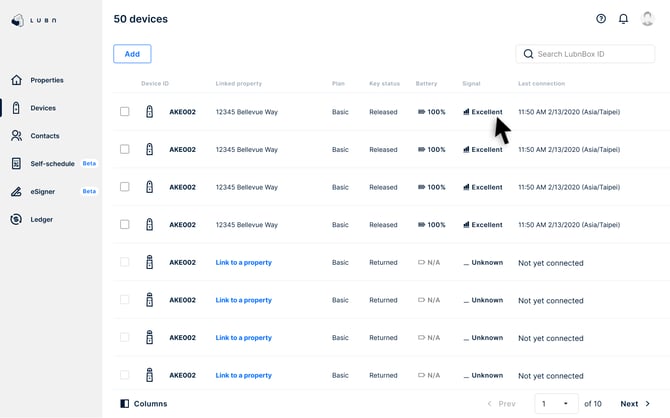Select the fourth device row checkbox
Screen dimensions: 670x418
coord(125,225)
